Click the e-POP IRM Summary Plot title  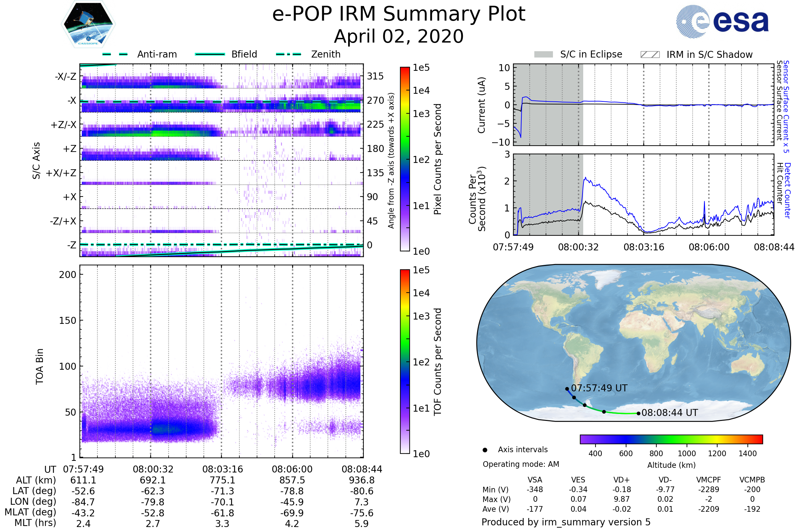399,14
